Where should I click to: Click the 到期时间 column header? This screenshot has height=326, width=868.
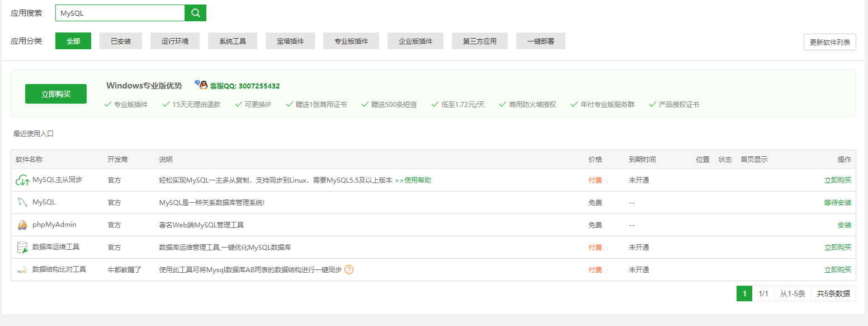[643, 160]
